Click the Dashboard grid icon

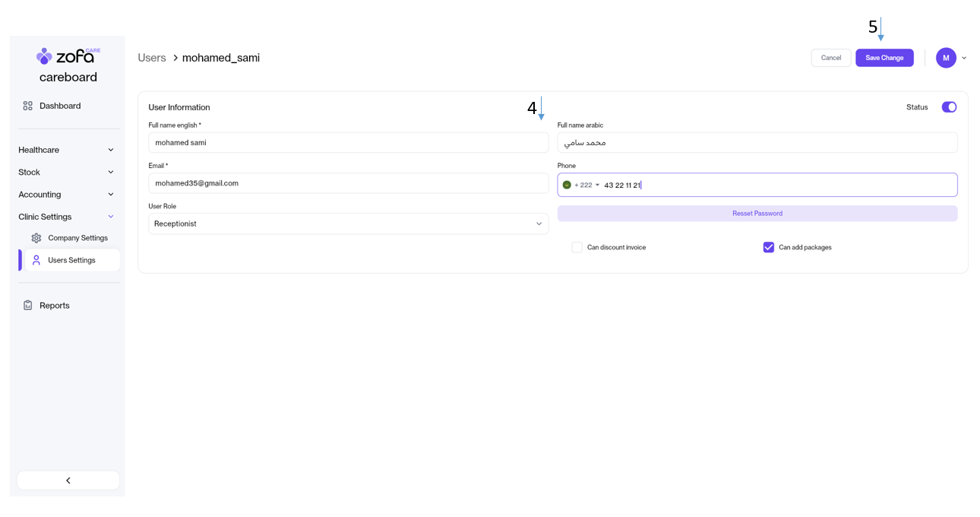point(28,106)
